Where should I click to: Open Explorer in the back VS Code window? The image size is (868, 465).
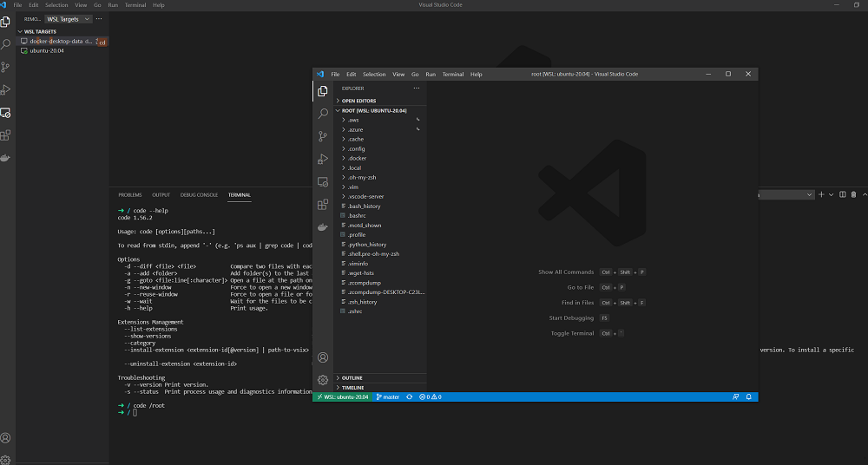(x=5, y=22)
